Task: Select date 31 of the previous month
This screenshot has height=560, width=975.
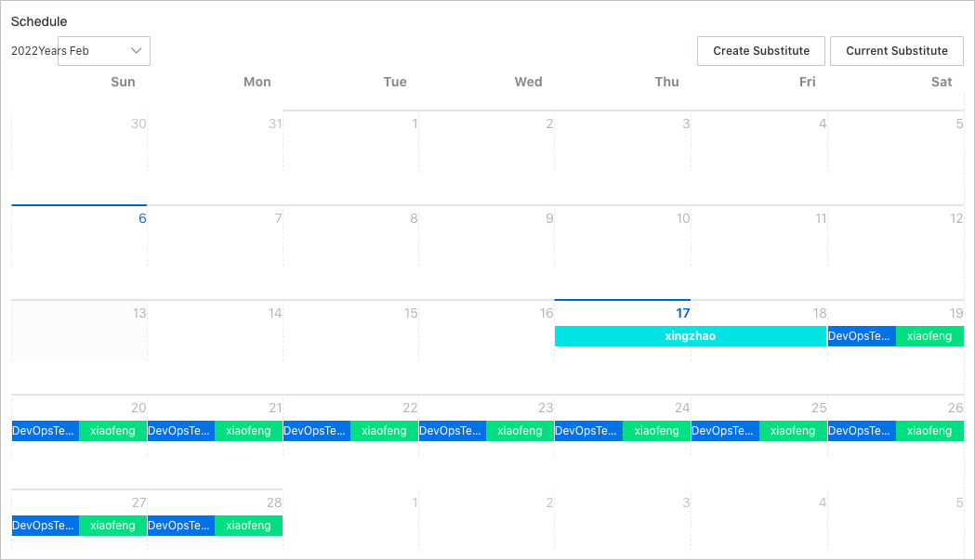Action: point(275,124)
